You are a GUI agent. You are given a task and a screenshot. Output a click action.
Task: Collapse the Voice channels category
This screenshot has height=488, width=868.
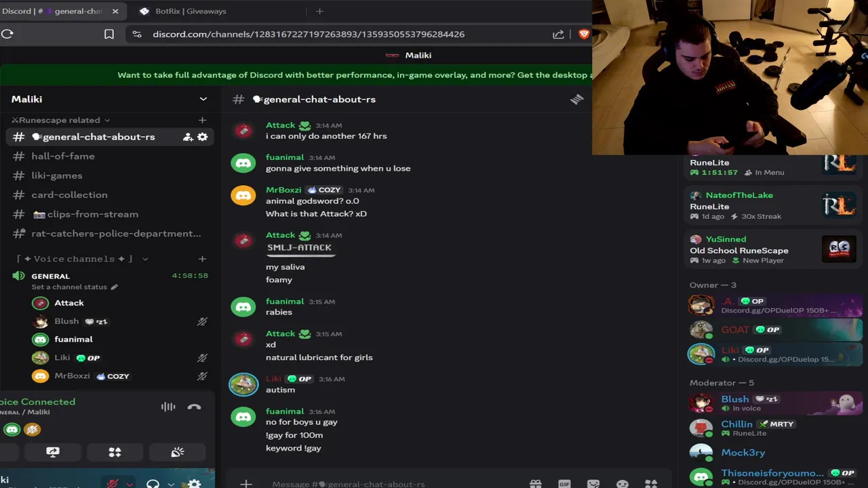click(81, 259)
